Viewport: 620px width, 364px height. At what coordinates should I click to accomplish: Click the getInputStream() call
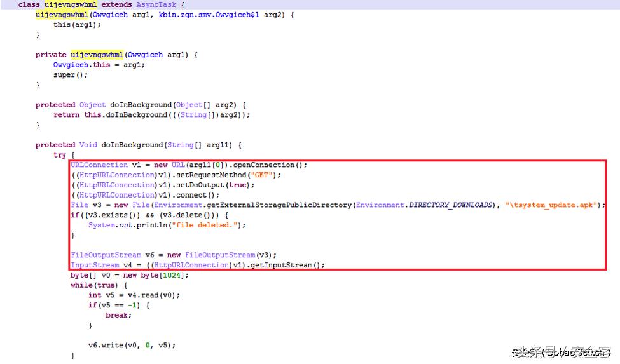click(286, 265)
